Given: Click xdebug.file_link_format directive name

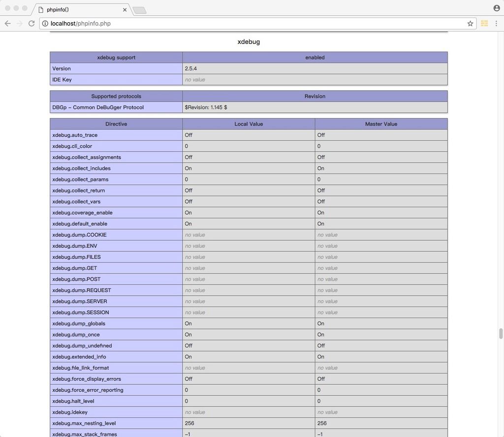Looking at the screenshot, I should click(81, 368).
